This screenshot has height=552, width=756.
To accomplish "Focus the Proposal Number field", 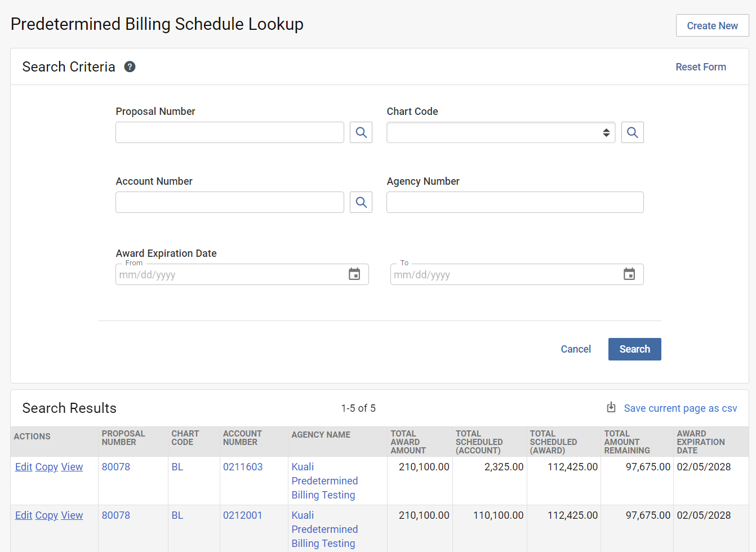I will click(230, 132).
